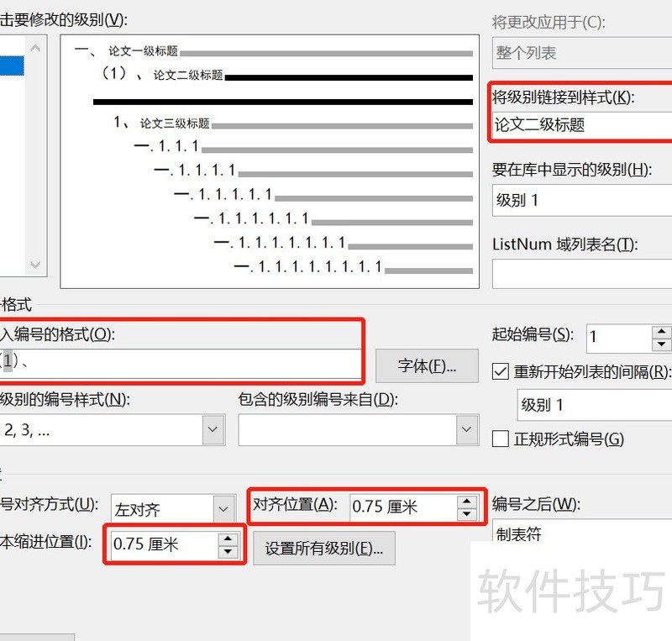Increase 对齐位置 from 0.75 厘米 with up arrow
The height and width of the screenshot is (641, 672).
(x=466, y=501)
